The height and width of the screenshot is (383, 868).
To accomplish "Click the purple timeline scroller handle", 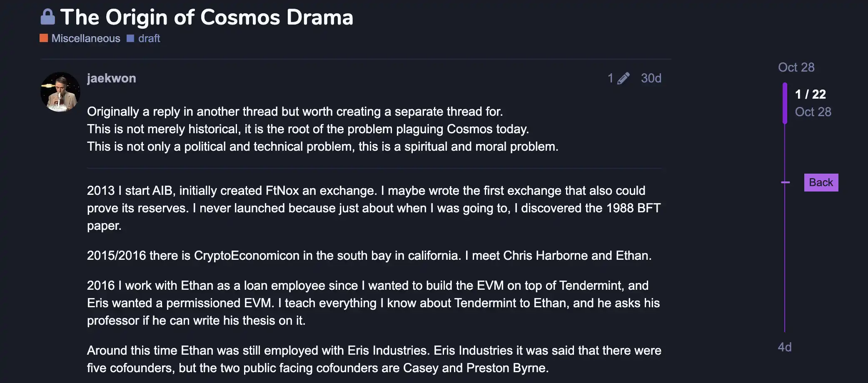I will point(785,103).
